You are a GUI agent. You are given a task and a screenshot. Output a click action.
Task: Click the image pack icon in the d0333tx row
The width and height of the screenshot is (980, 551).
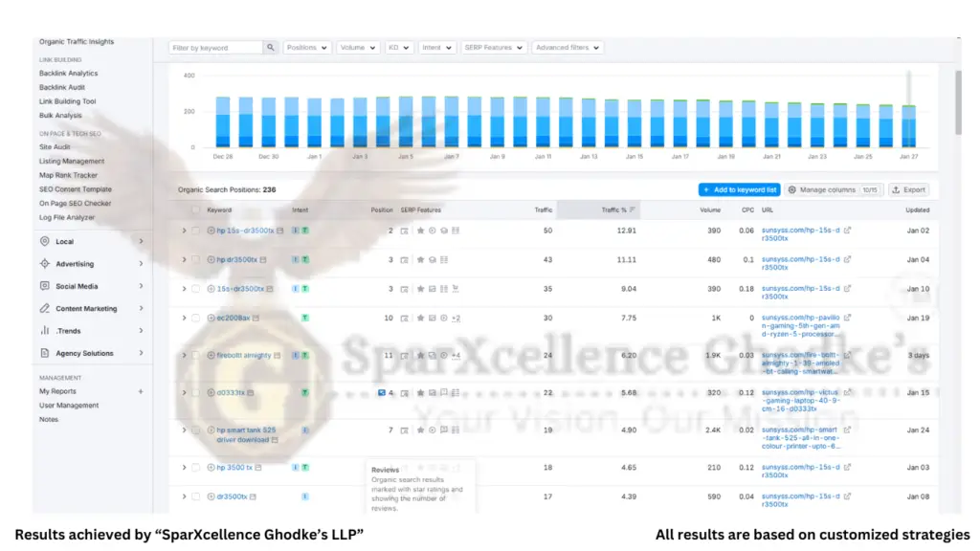click(x=432, y=393)
